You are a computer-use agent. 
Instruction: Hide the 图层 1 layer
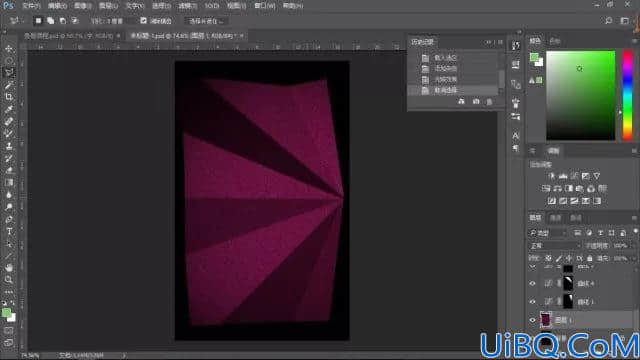click(x=532, y=320)
